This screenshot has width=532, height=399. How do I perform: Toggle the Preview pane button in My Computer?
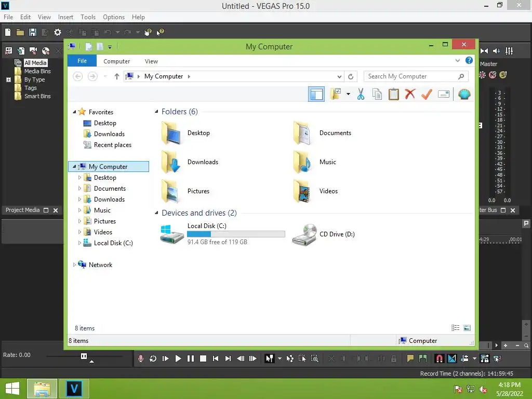[x=316, y=94]
